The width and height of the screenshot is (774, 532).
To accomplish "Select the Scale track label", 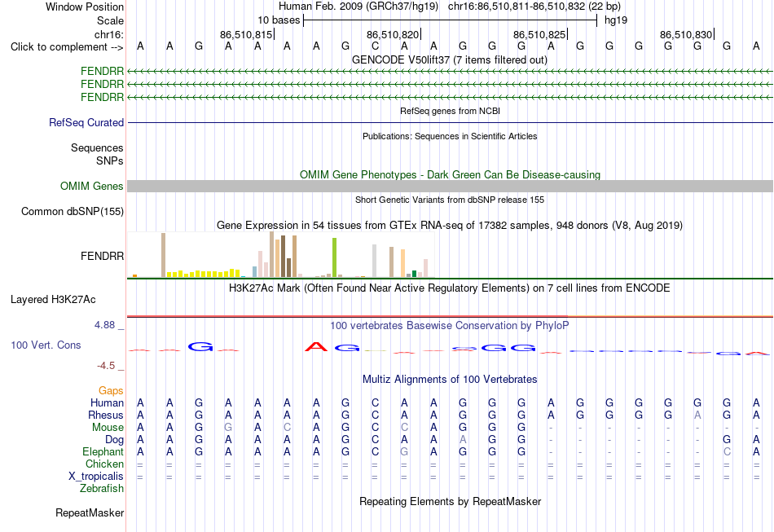I will pyautogui.click(x=110, y=20).
